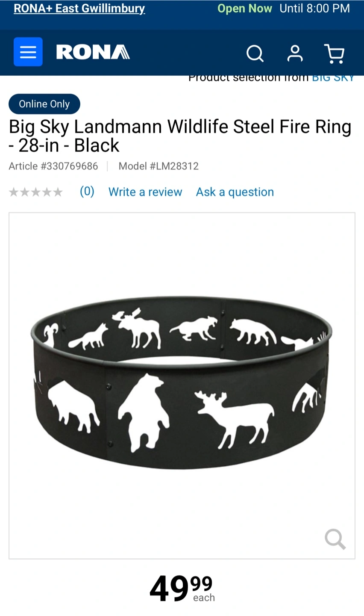Open the user account icon

coord(295,53)
